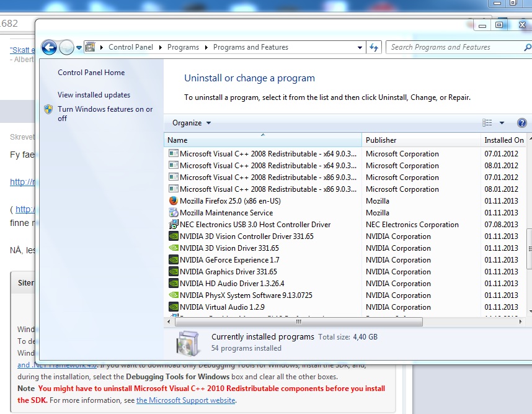Select Control Panel breadcrumb
The height and width of the screenshot is (414, 532).
[x=131, y=47]
